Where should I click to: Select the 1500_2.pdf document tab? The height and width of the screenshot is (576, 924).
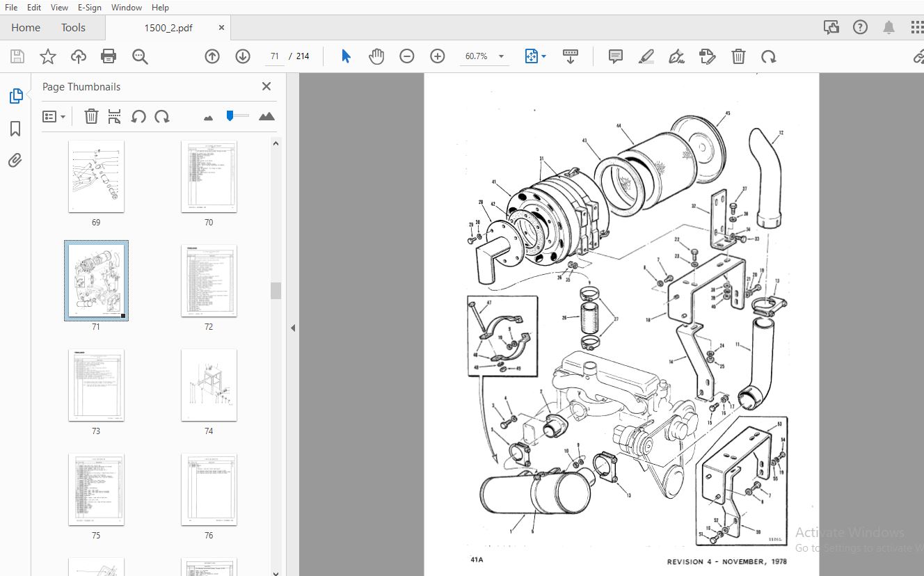[x=169, y=28]
